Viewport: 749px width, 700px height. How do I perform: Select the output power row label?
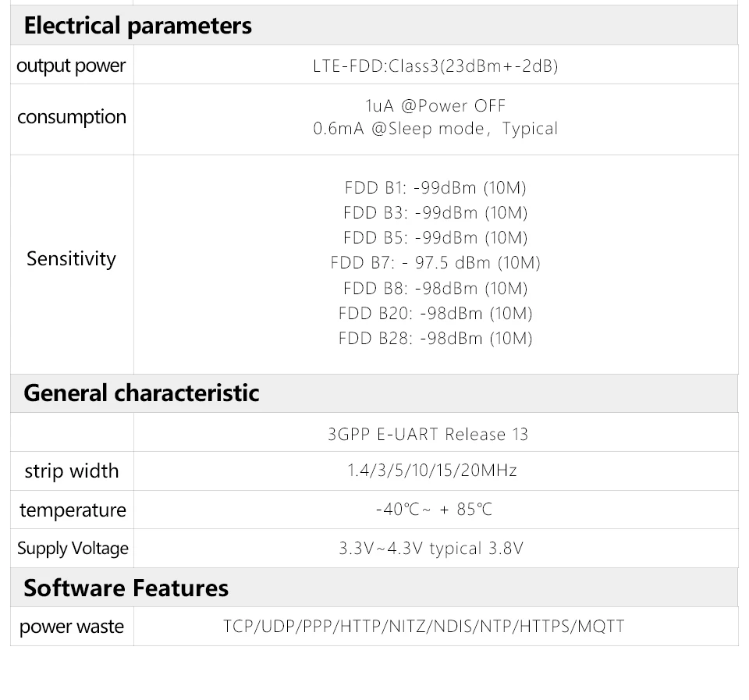coord(71,66)
